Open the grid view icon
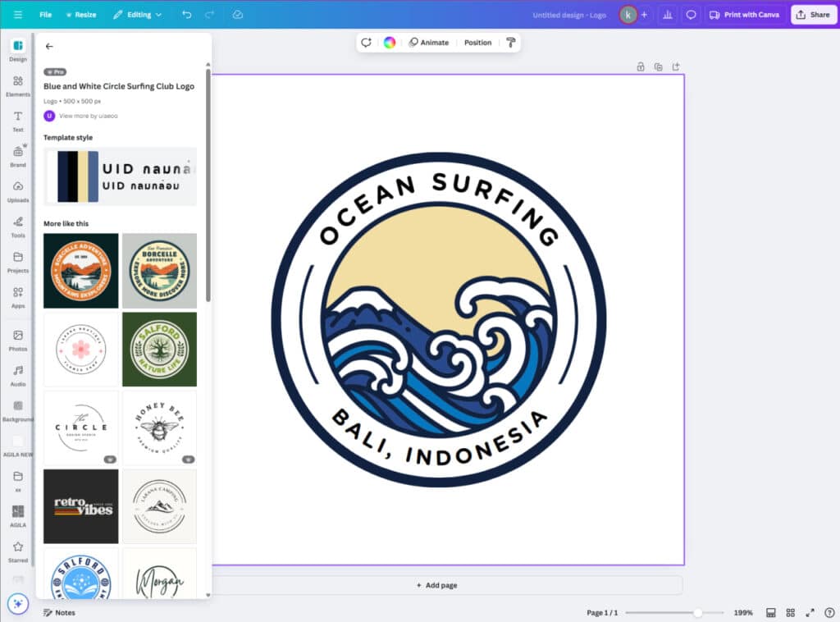Image resolution: width=840 pixels, height=622 pixels. 790,612
